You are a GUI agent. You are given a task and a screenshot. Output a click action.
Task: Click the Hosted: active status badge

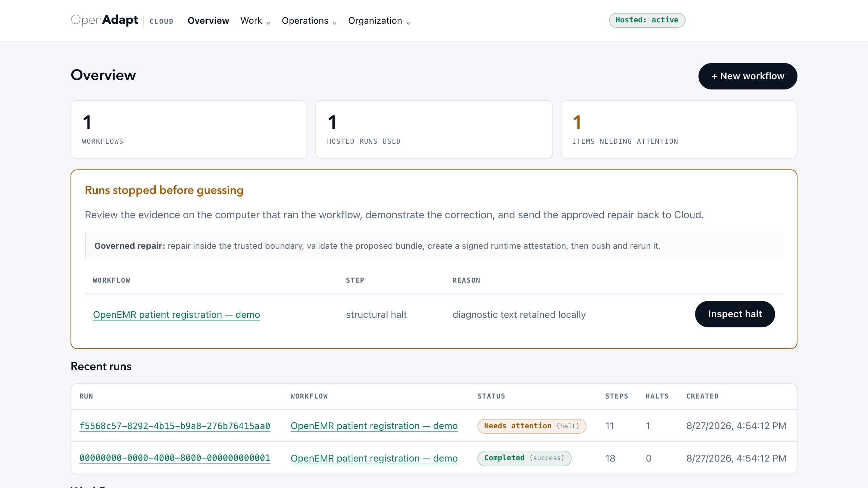coord(647,20)
